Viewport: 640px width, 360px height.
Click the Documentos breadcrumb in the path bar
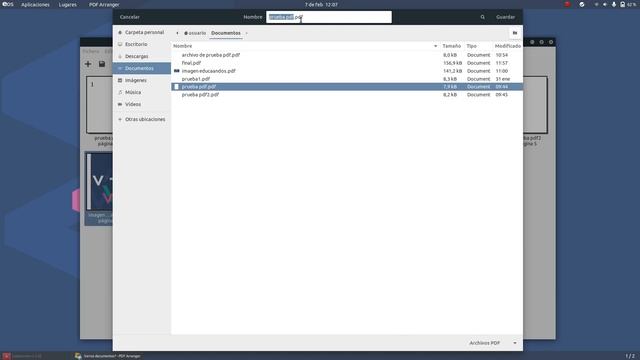[x=226, y=33]
